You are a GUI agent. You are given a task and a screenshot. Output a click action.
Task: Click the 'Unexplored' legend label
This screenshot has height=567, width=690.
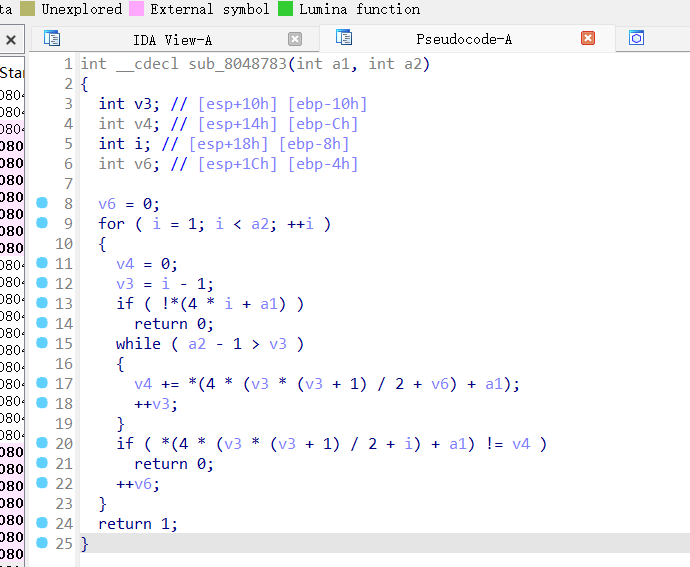[81, 9]
